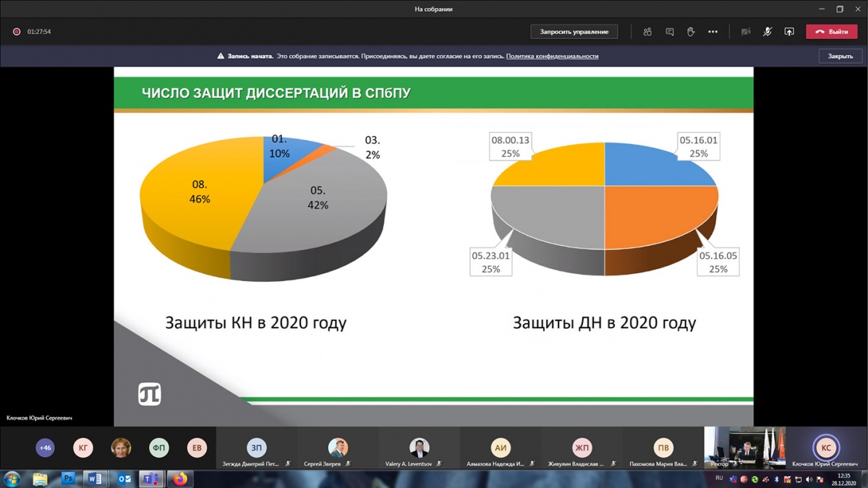Open the clock showing 12:35
The image size is (868, 488).
coord(843,479)
